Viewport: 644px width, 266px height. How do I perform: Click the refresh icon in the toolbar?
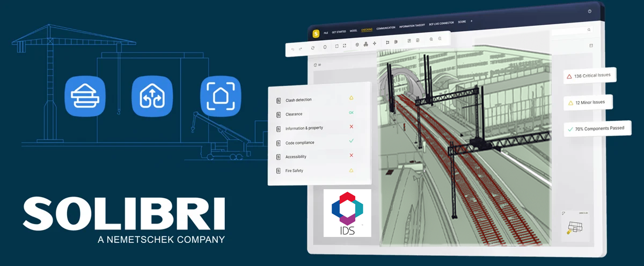point(313,48)
